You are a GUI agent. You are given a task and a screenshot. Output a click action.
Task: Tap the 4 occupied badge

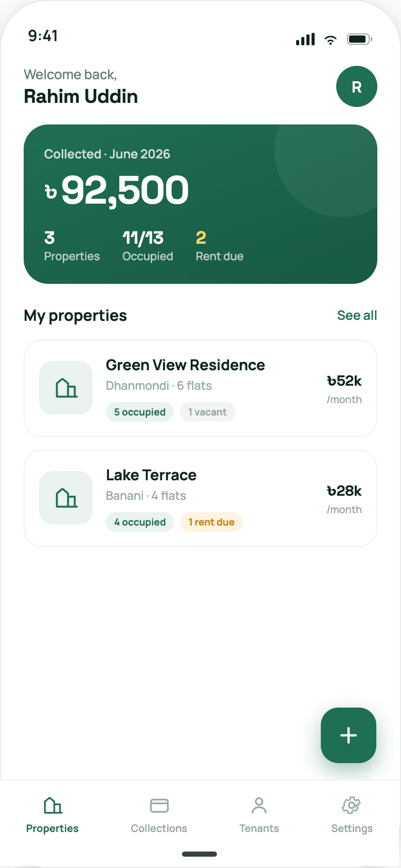[140, 522]
